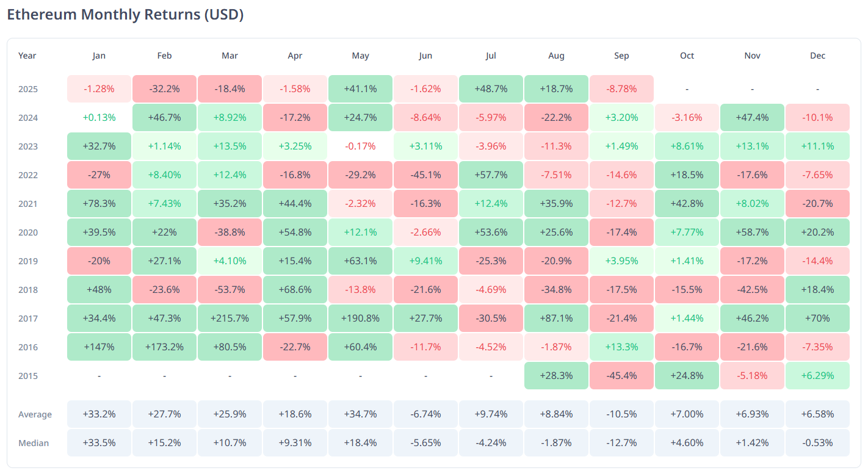Image resolution: width=868 pixels, height=476 pixels.
Task: Click the Jan column header
Action: (99, 56)
